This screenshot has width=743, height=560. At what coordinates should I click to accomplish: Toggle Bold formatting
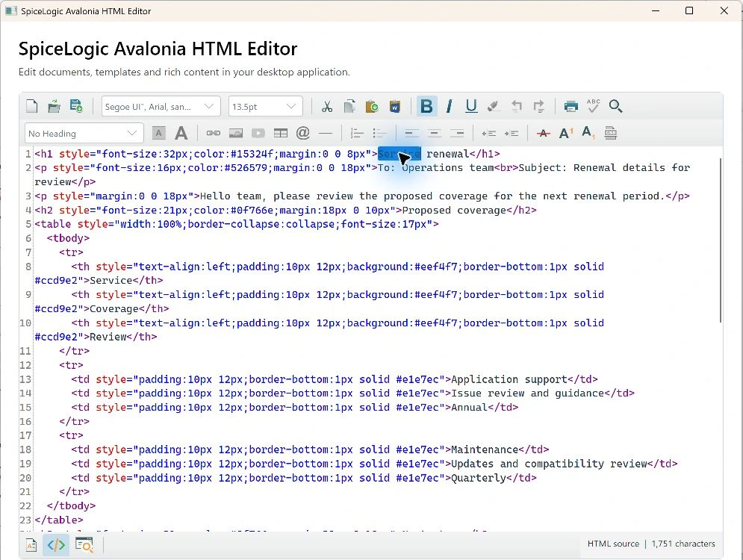tap(426, 106)
